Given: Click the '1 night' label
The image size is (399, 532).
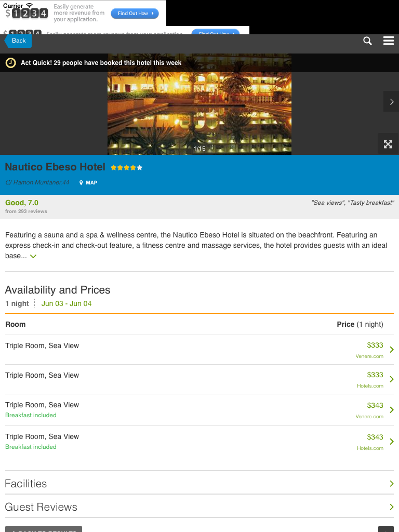Looking at the screenshot, I should [17, 303].
